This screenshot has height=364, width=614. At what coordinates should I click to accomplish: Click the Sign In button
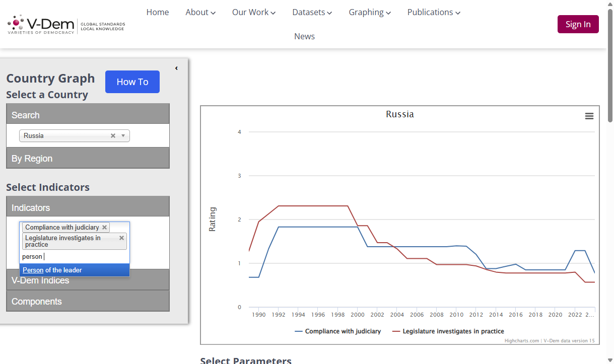(x=578, y=24)
